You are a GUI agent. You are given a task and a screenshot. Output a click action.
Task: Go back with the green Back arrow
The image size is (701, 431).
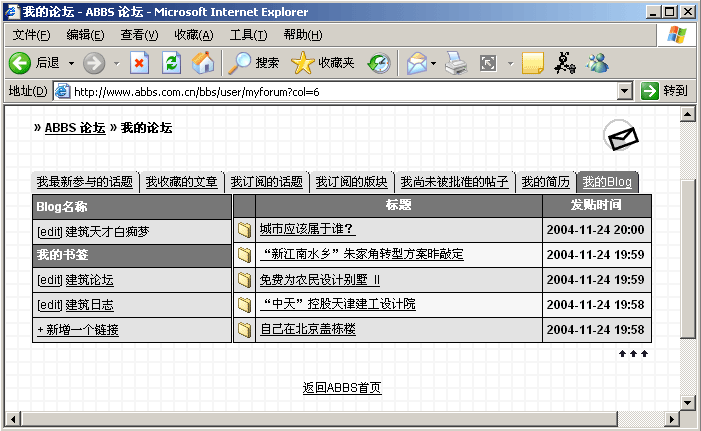pyautogui.click(x=20, y=63)
